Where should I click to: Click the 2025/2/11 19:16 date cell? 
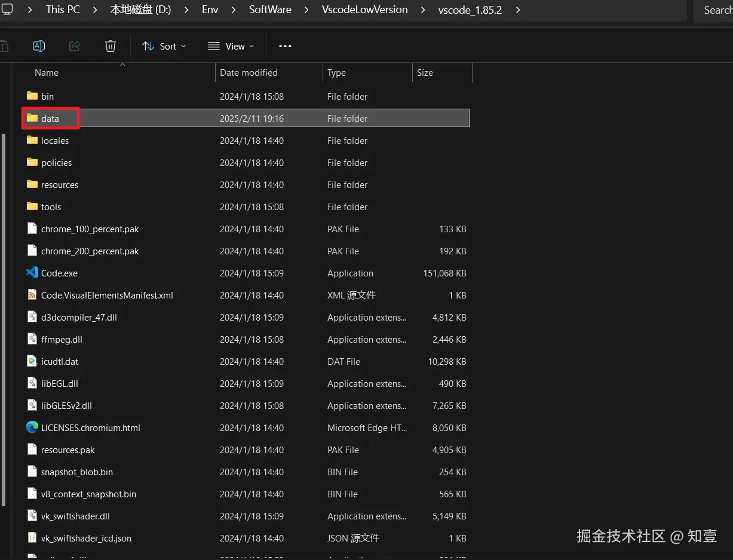coord(252,119)
